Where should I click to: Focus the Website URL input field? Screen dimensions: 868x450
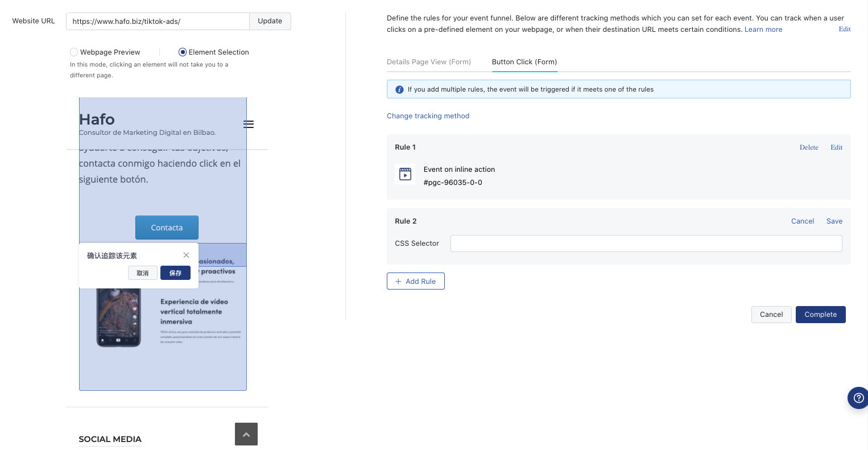pyautogui.click(x=158, y=21)
